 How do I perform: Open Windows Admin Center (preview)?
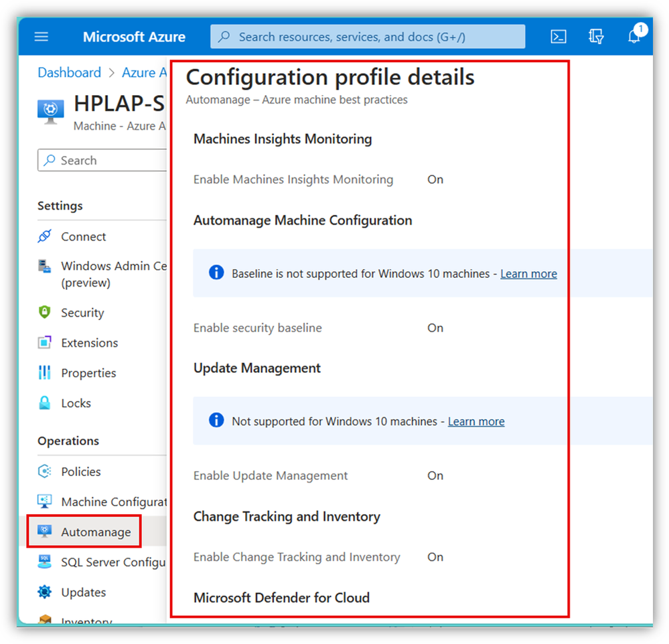pos(114,274)
